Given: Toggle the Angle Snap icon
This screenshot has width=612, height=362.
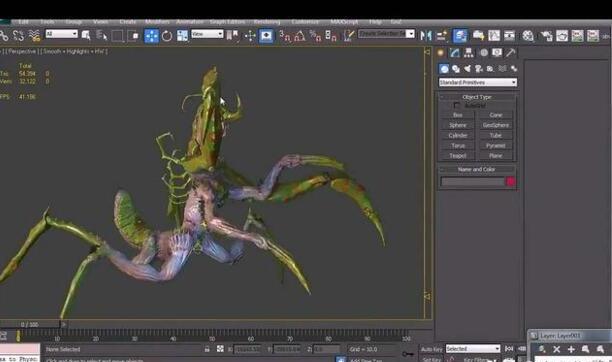Looking at the screenshot, I should tap(300, 36).
